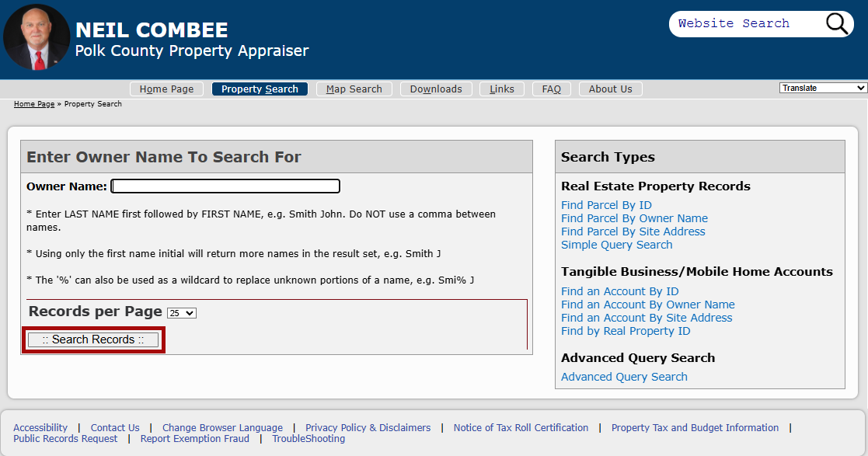
Task: Open Find an Account By Site Address link
Action: (x=647, y=317)
